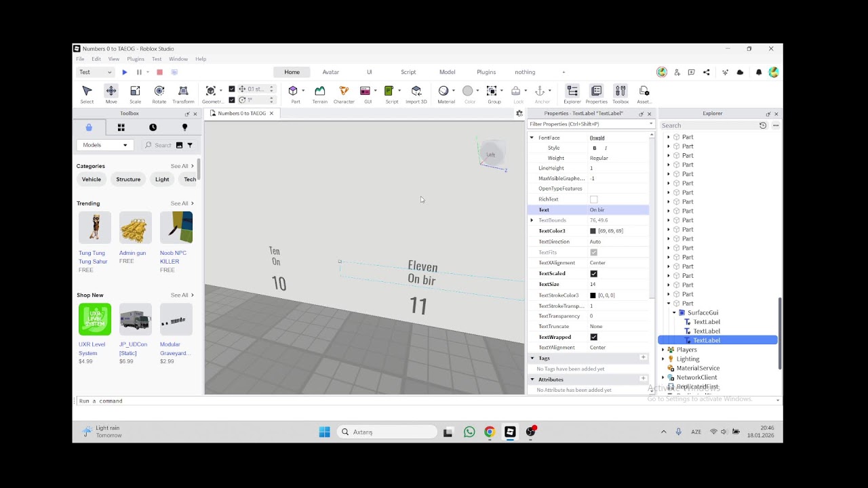Click the red Stop button
The width and height of the screenshot is (868, 488).
tap(159, 72)
